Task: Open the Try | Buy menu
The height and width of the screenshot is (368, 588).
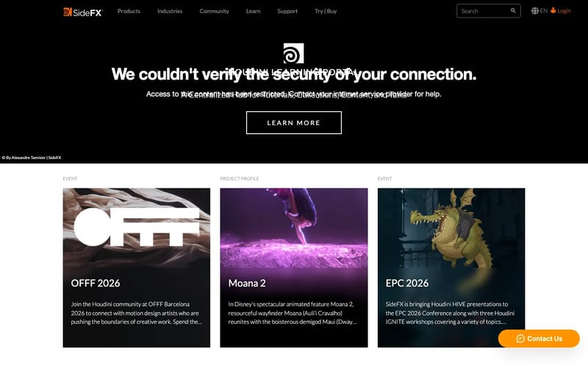Action: coord(326,11)
